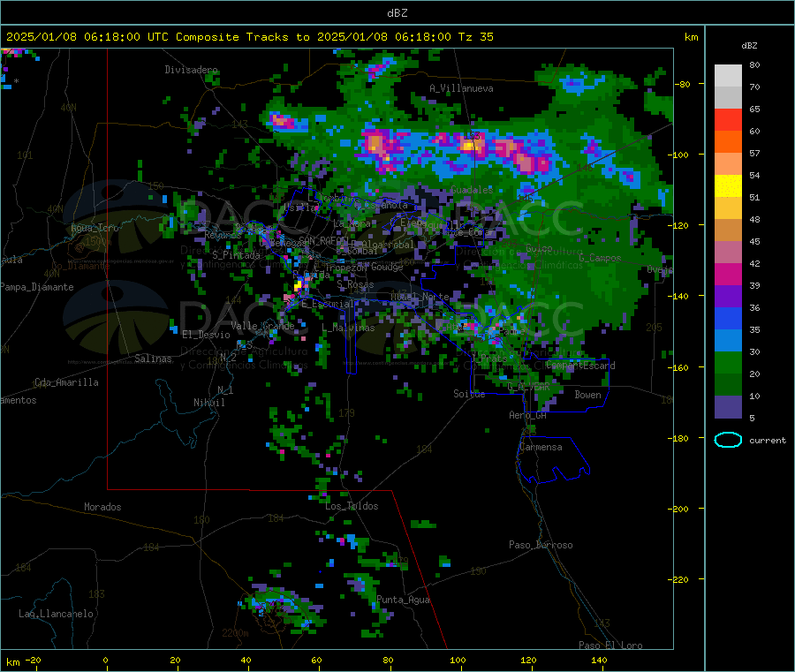Click the '-220' y-axis tick label

pyautogui.click(x=680, y=580)
